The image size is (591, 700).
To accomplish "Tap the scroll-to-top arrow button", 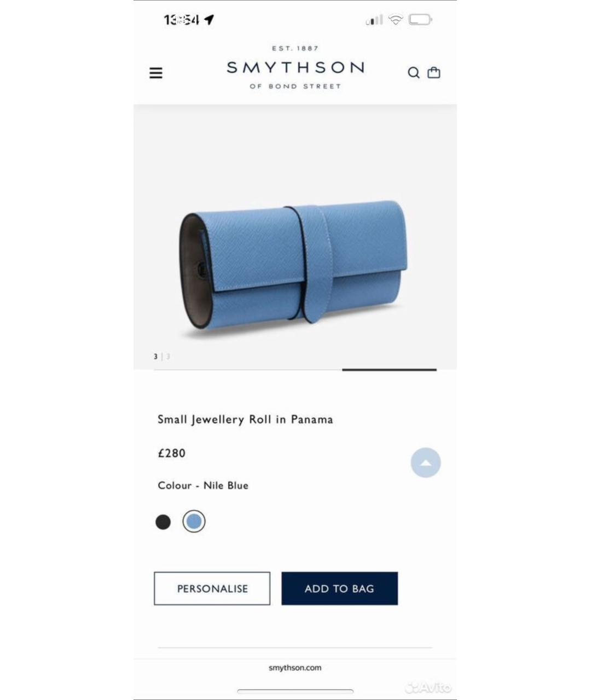I will click(426, 463).
